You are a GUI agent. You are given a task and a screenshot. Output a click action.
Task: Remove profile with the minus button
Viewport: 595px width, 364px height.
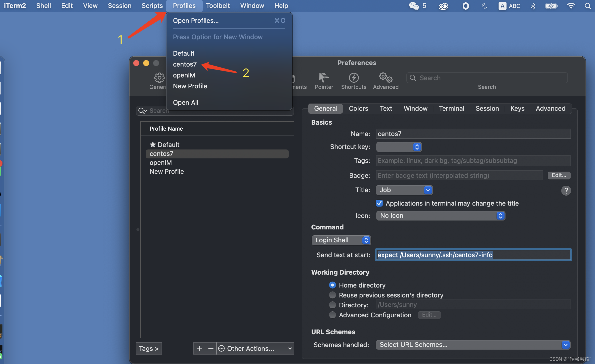[211, 348]
